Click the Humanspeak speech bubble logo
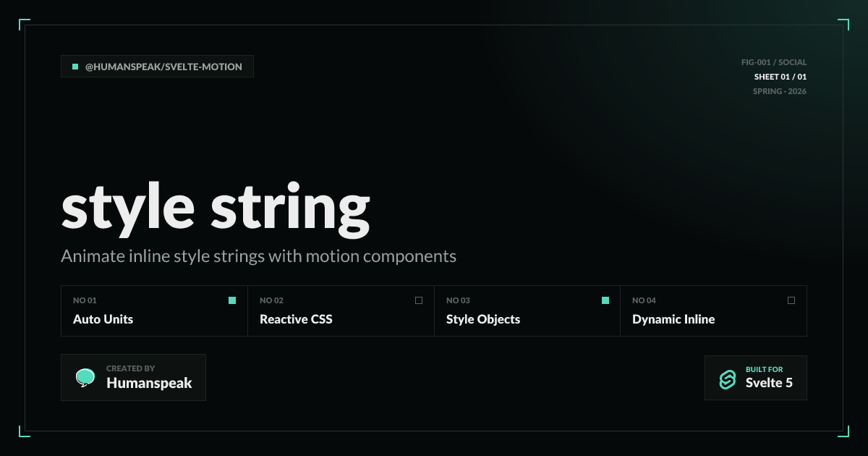This screenshot has width=868, height=456. [85, 378]
